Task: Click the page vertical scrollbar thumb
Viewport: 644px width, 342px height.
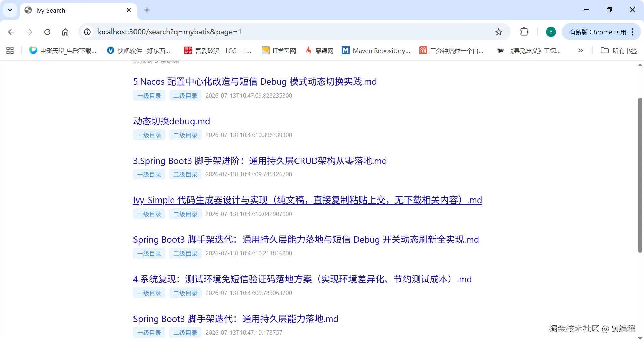Action: point(640,175)
